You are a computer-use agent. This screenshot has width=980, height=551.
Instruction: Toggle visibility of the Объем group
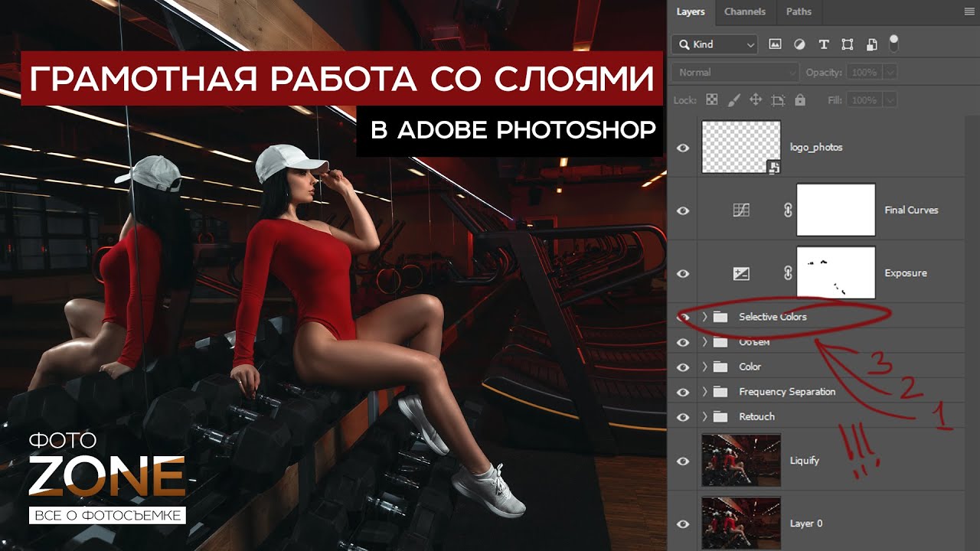[683, 342]
